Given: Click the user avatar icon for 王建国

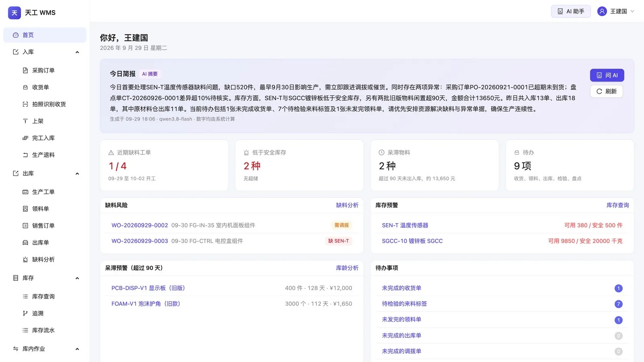Looking at the screenshot, I should pyautogui.click(x=602, y=11).
